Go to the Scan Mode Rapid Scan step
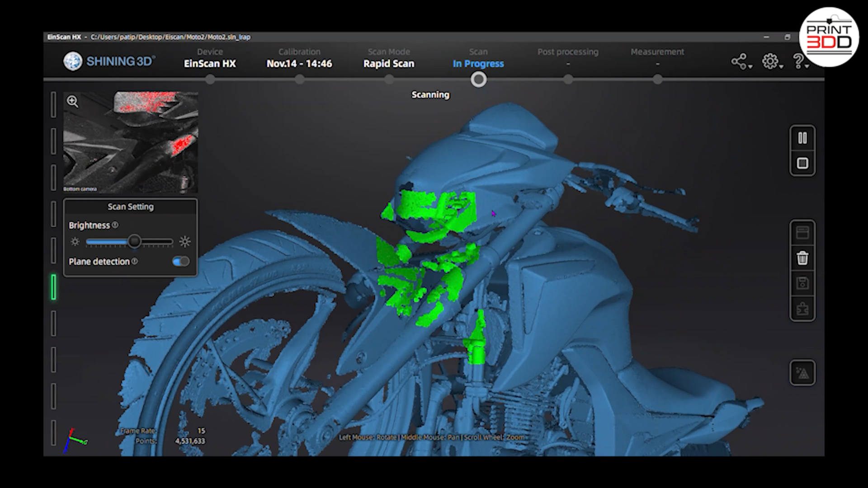 389,58
